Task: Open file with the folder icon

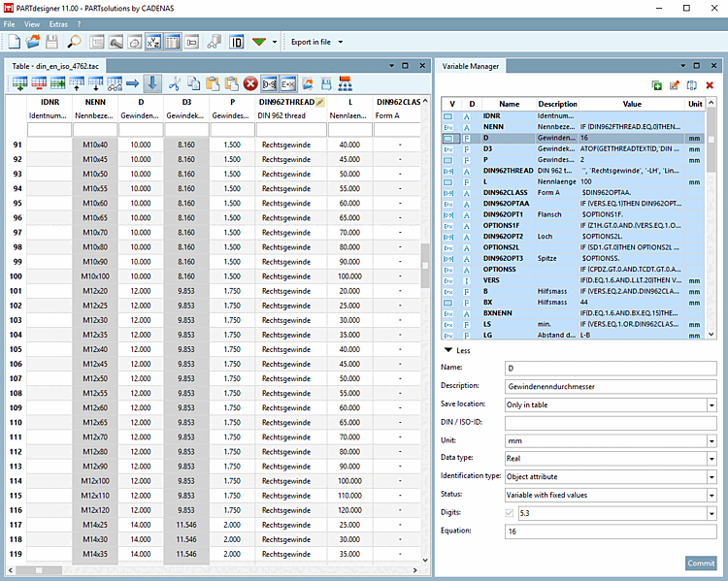Action: [33, 42]
